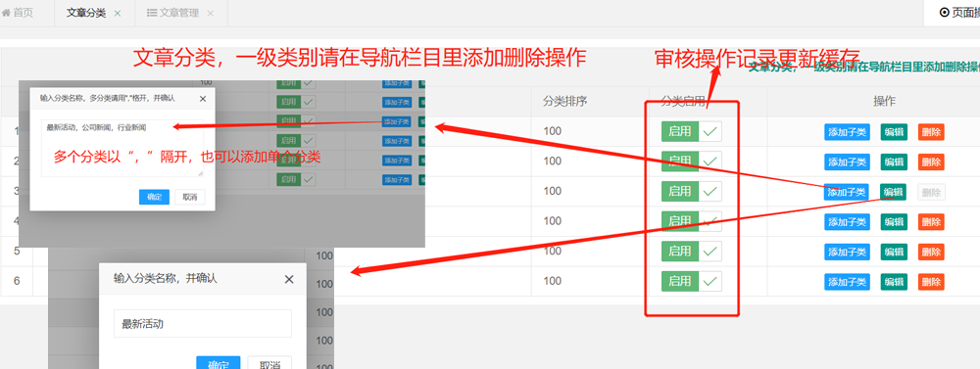Image resolution: width=980 pixels, height=369 pixels.
Task: Click 确定 in the multi-category dialog
Action: click(155, 197)
